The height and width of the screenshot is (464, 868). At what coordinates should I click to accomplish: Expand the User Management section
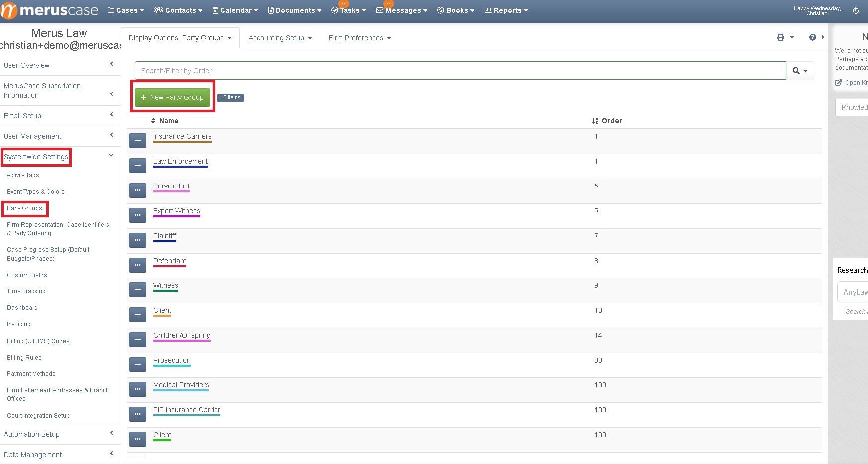(60, 136)
